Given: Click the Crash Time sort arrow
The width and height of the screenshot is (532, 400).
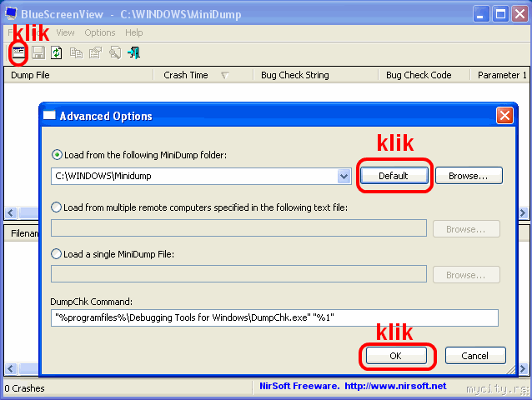Looking at the screenshot, I should (224, 75).
